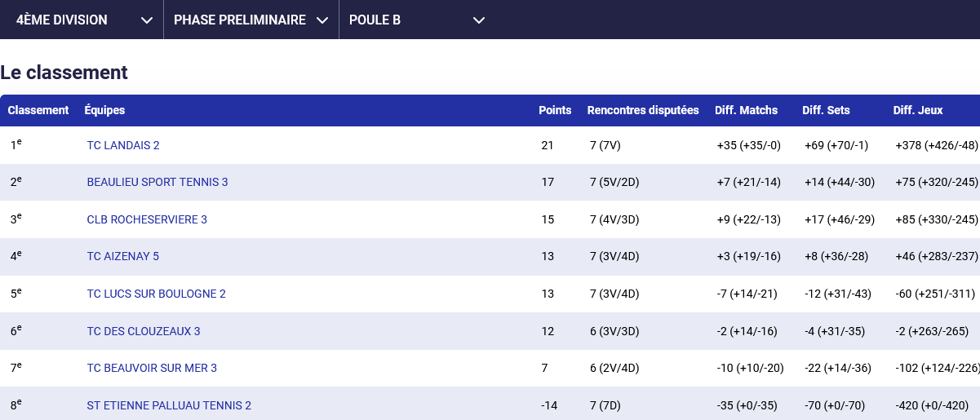Click the Diff. Sets column header
980x420 pixels.
click(x=826, y=110)
